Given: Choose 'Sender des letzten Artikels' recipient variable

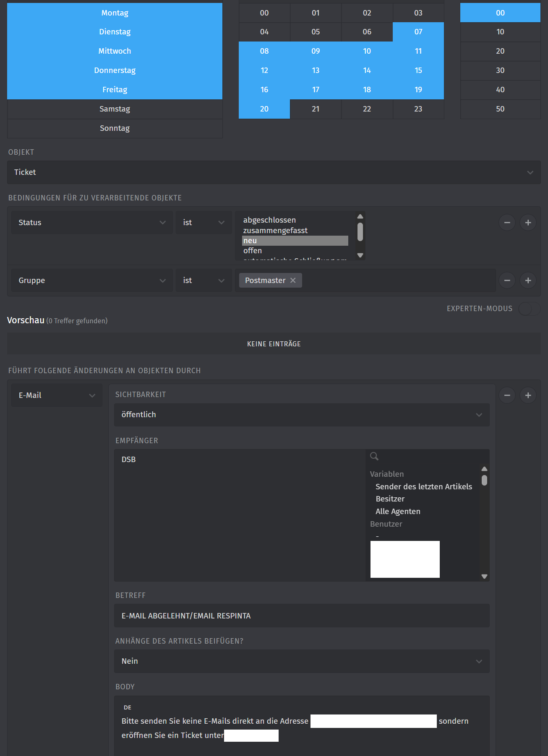Looking at the screenshot, I should pos(423,487).
